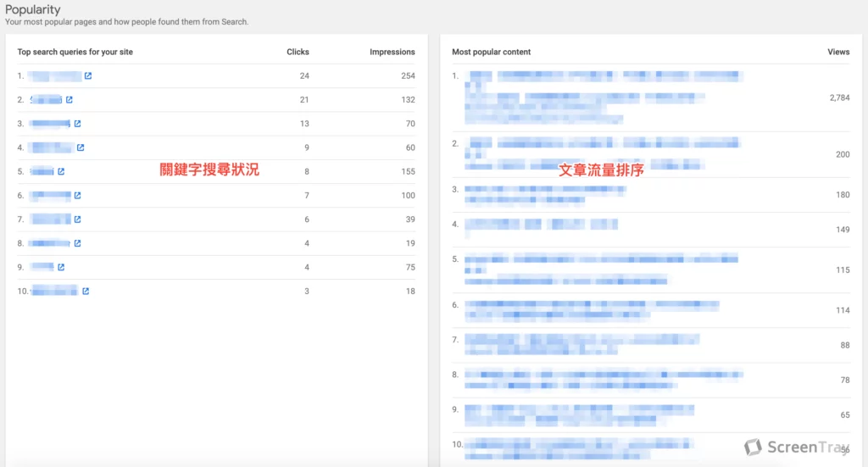The height and width of the screenshot is (467, 868).
Task: Open external link icon for query 8
Action: click(77, 243)
